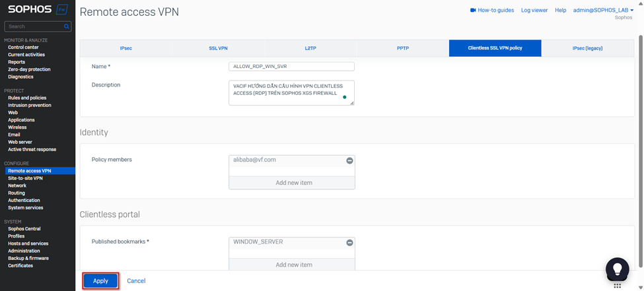Add new item to Published bookmarks
The height and width of the screenshot is (291, 644).
coord(293,265)
